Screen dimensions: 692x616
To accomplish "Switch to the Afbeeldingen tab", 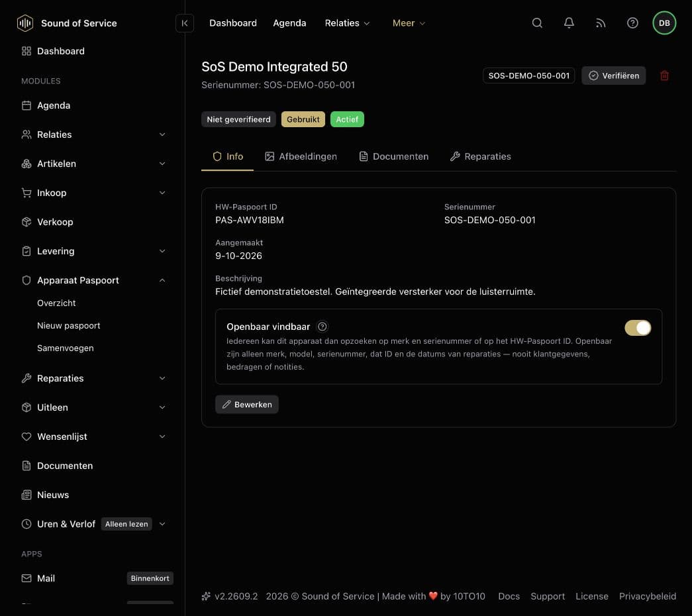I will 301,156.
